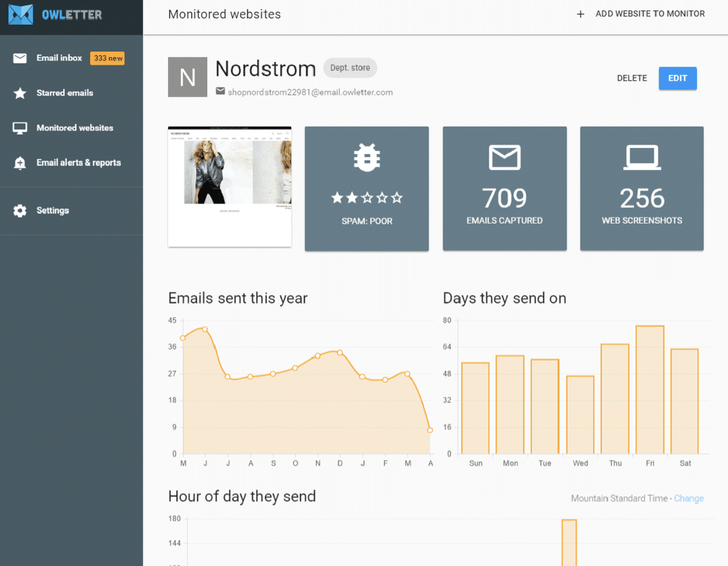Viewport: 728px width, 566px height.
Task: Click the envelope icon beside Email inbox
Action: click(20, 59)
